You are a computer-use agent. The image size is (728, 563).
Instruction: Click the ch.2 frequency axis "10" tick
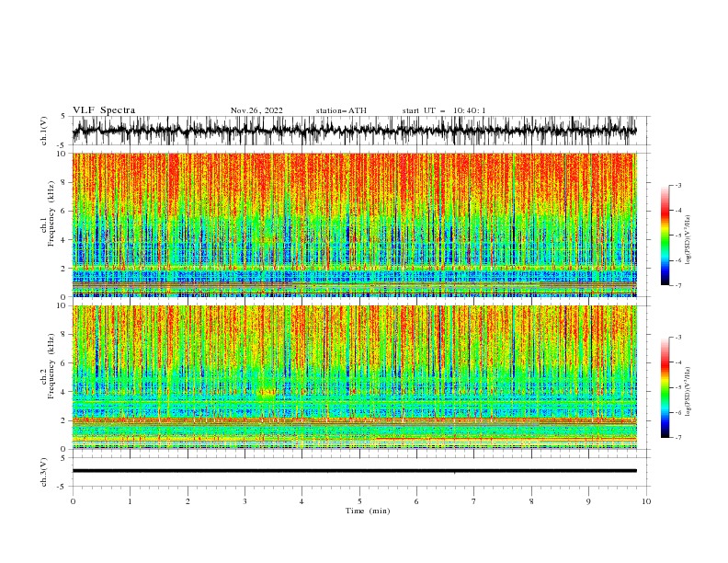(x=63, y=305)
